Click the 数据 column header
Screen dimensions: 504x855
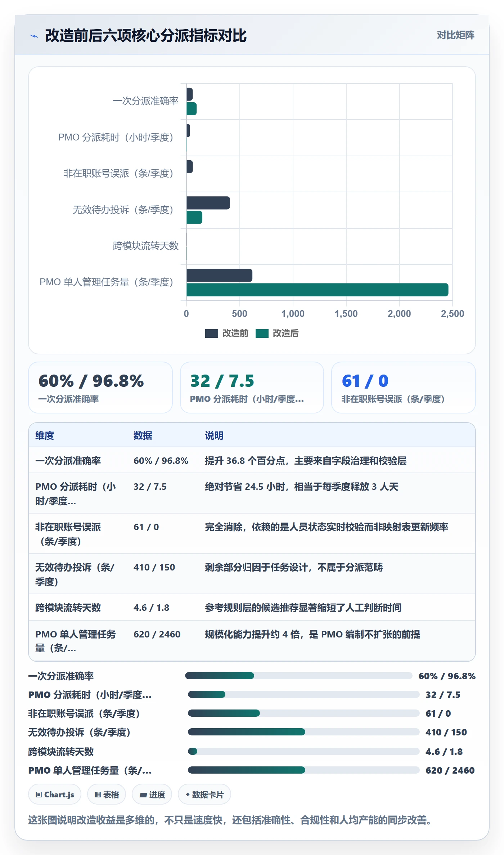click(x=143, y=435)
